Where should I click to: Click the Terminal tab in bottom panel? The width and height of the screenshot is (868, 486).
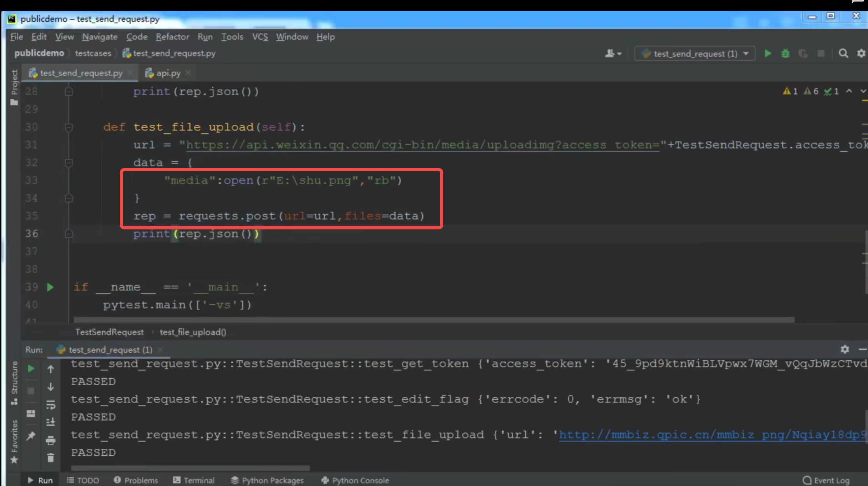coord(198,480)
